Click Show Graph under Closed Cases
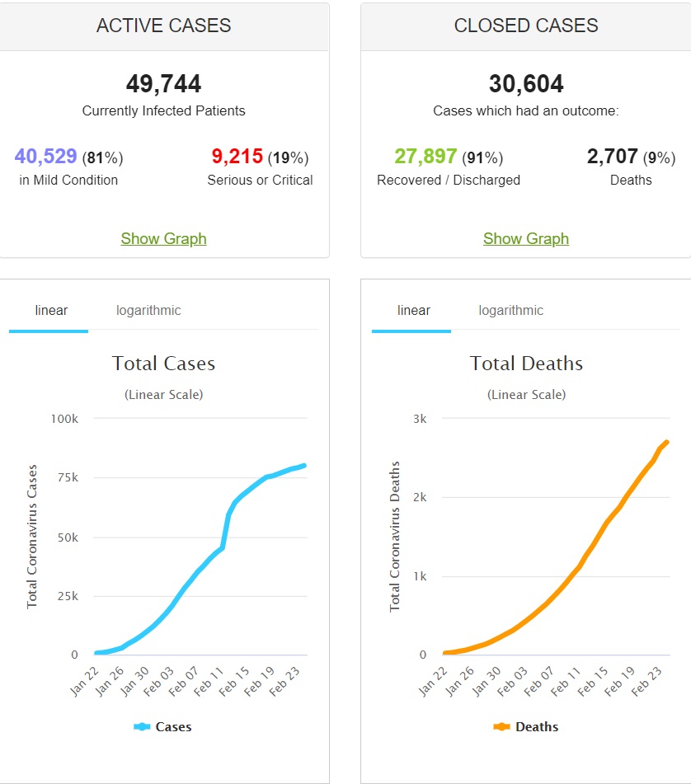Image resolution: width=691 pixels, height=784 pixels. (526, 239)
